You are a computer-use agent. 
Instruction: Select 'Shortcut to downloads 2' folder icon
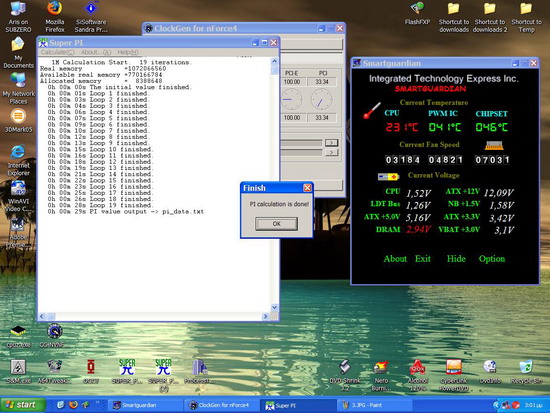tap(490, 17)
